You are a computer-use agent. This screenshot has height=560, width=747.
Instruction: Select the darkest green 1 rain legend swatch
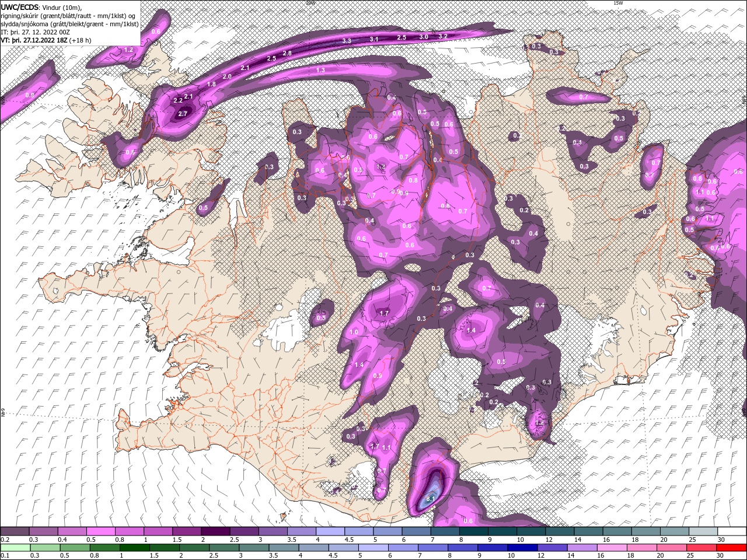[x=135, y=548]
